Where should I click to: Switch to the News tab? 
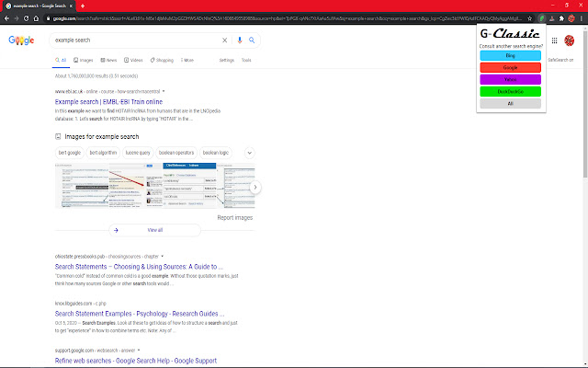point(108,60)
